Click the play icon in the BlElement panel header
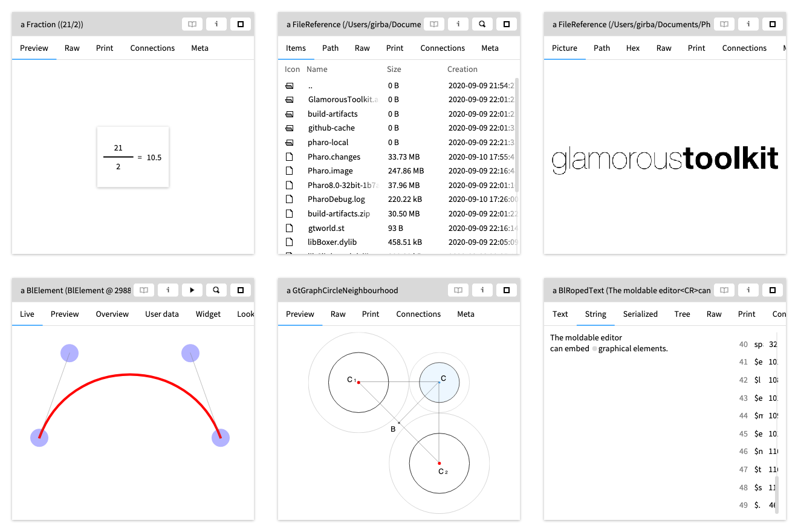This screenshot has width=798, height=532. (x=192, y=290)
